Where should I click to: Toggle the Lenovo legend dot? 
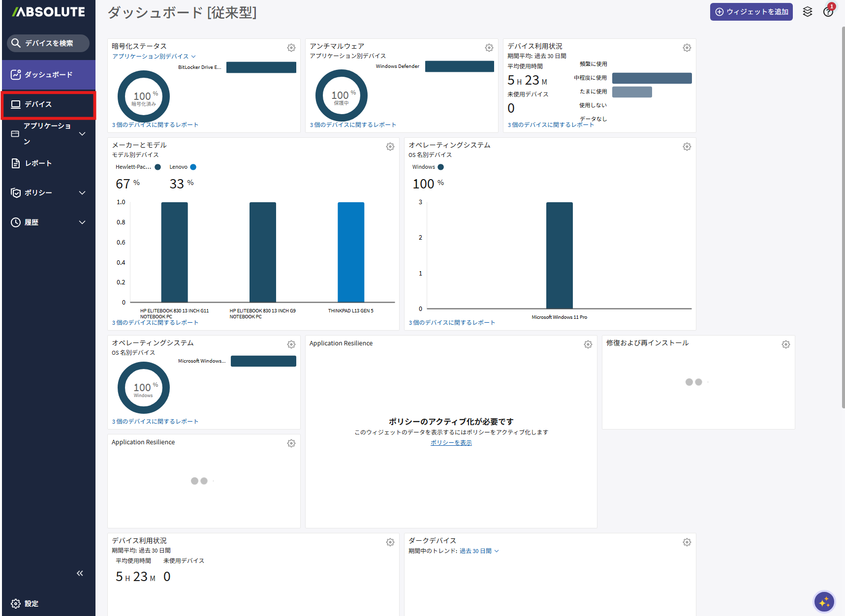pyautogui.click(x=193, y=167)
